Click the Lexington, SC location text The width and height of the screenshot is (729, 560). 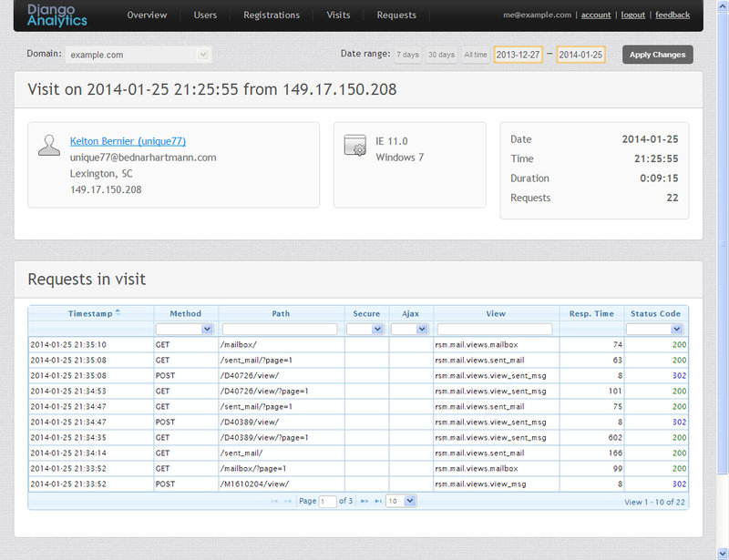tap(101, 174)
